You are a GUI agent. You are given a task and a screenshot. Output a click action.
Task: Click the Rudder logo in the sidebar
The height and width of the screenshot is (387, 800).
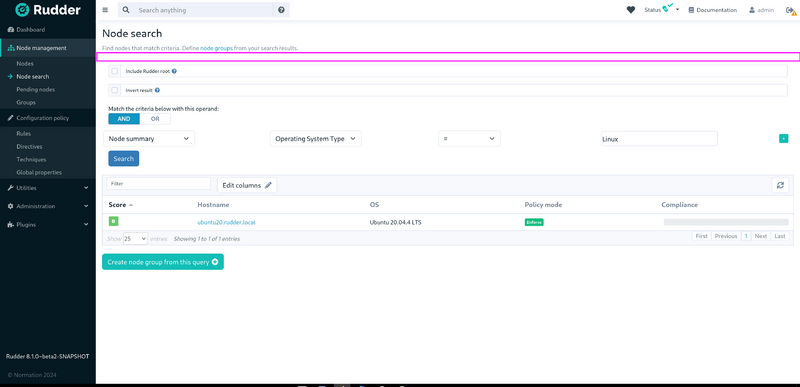[x=47, y=10]
